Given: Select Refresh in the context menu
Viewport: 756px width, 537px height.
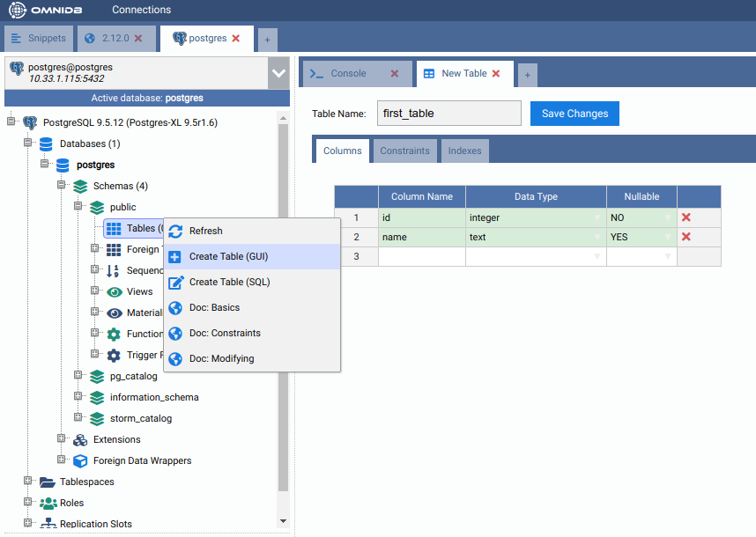Looking at the screenshot, I should pos(205,231).
